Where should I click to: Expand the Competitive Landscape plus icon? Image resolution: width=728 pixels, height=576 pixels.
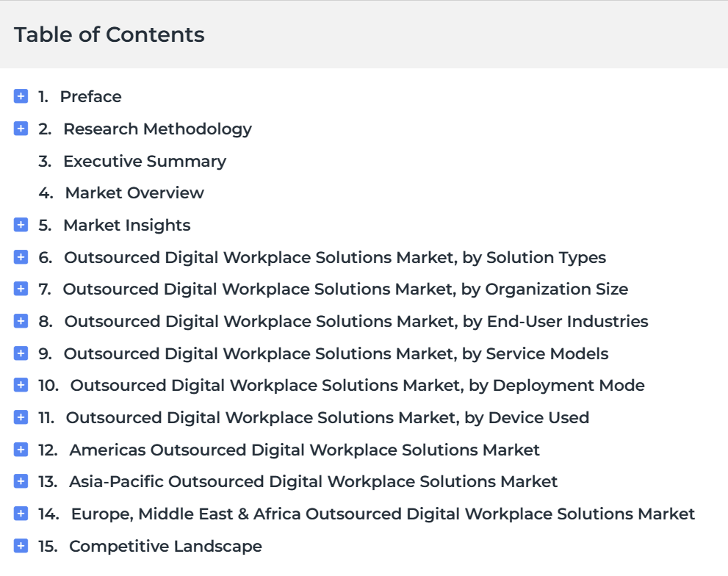(21, 546)
